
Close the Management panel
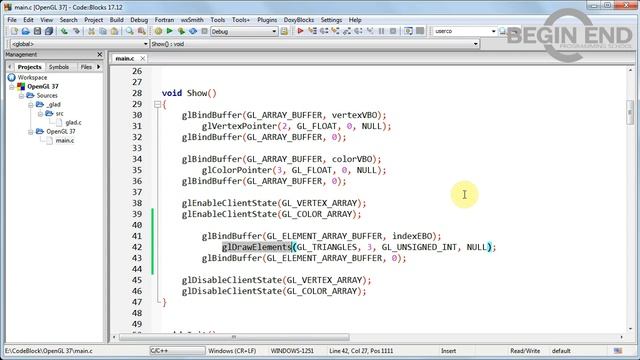pos(100,54)
